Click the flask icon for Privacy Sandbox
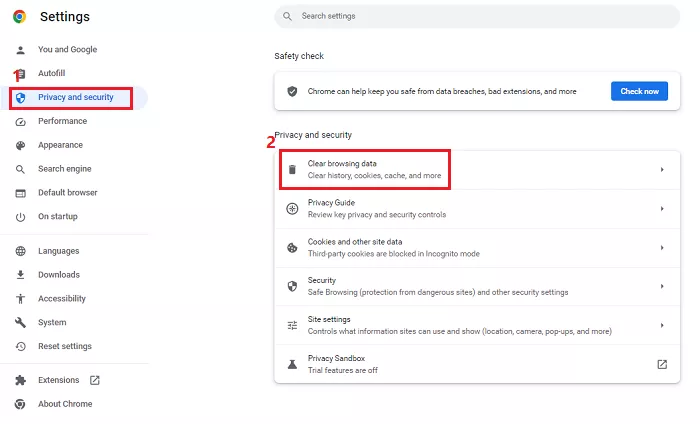This screenshot has width=700, height=424. [x=292, y=365]
